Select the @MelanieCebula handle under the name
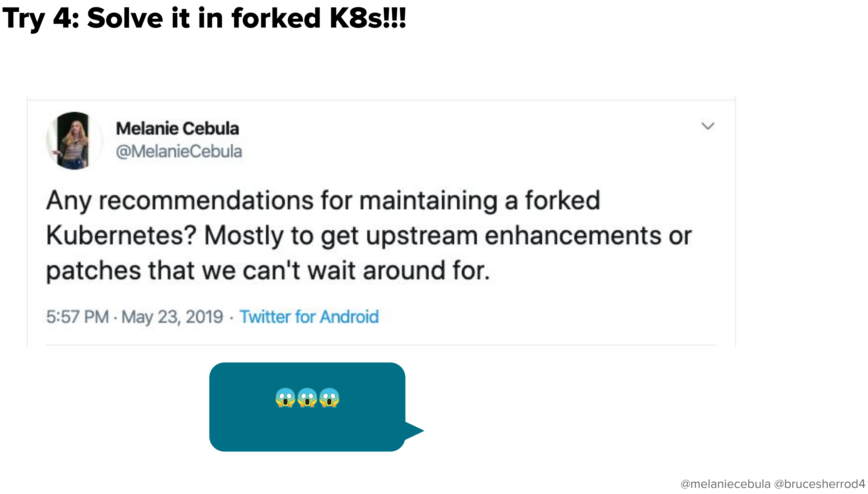Image resolution: width=868 pixels, height=494 pixels. click(179, 151)
